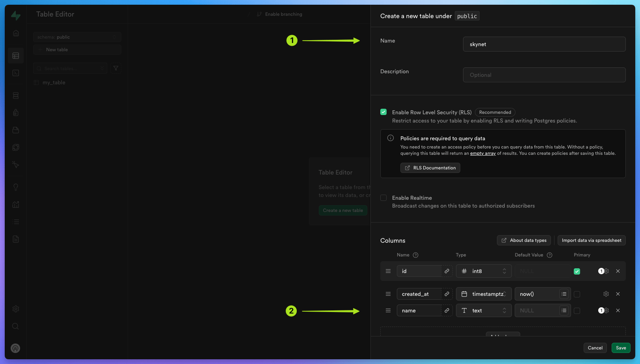This screenshot has width=640, height=364.
Task: Open settings gear for created_at column
Action: (x=606, y=294)
